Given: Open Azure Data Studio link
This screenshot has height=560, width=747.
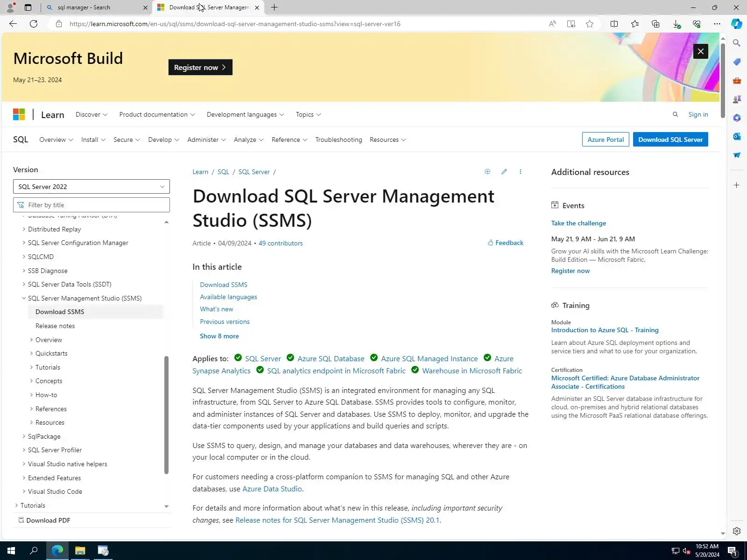Looking at the screenshot, I should pyautogui.click(x=272, y=489).
